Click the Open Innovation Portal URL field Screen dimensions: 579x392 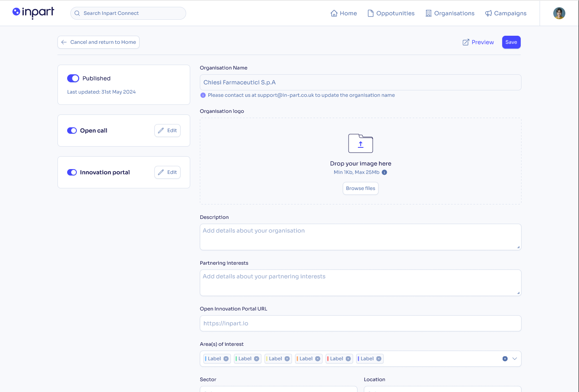tap(361, 323)
